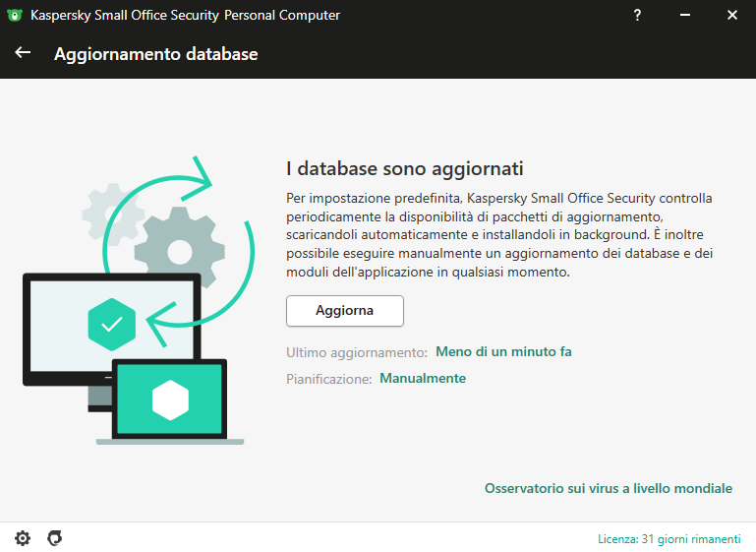Click heading 'I database sono aggiornati'
The width and height of the screenshot is (756, 552).
point(404,169)
